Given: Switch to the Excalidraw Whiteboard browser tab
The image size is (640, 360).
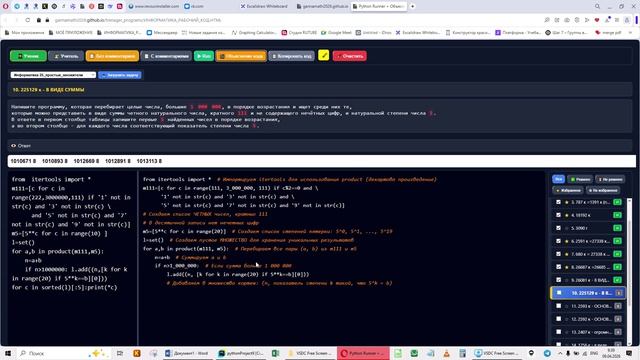Looking at the screenshot, I should [x=264, y=7].
